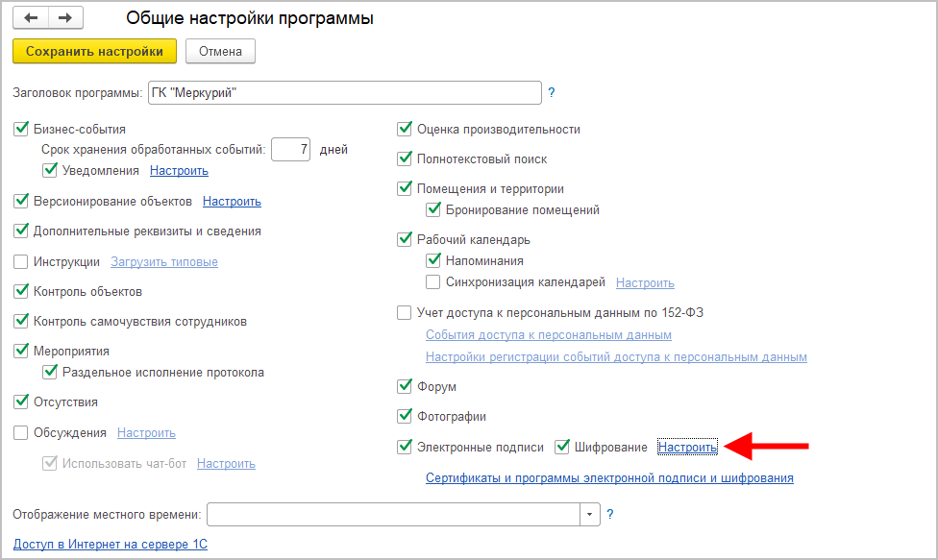Disable the Полнотекстовый поиск checkbox
This screenshot has width=938, height=560.
coord(405,158)
